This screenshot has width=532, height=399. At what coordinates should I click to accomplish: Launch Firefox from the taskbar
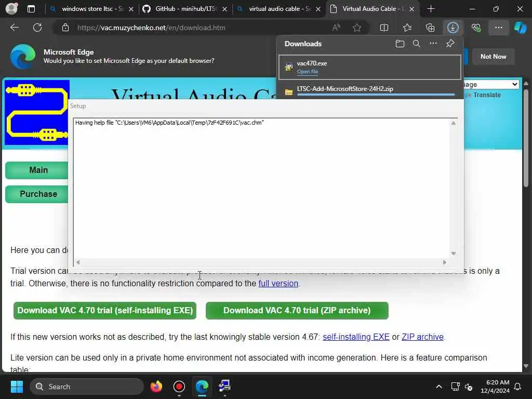coord(156,387)
